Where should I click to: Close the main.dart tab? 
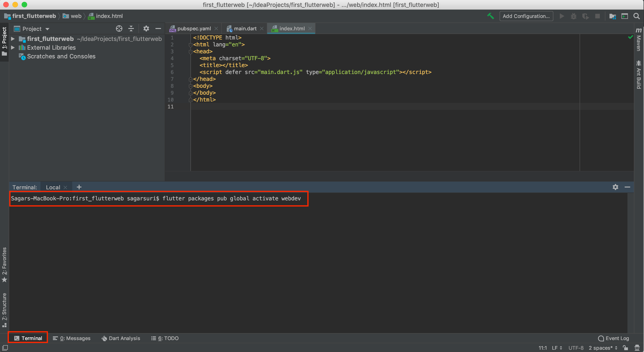262,28
